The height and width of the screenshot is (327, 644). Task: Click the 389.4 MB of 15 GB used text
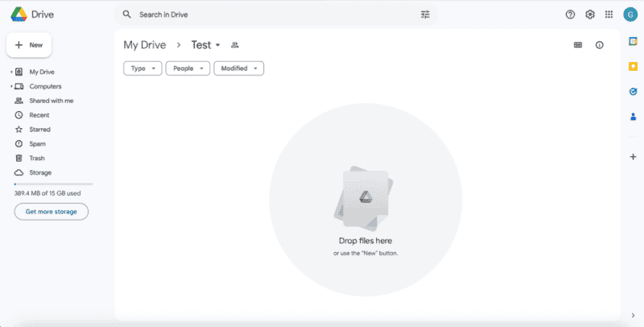47,193
